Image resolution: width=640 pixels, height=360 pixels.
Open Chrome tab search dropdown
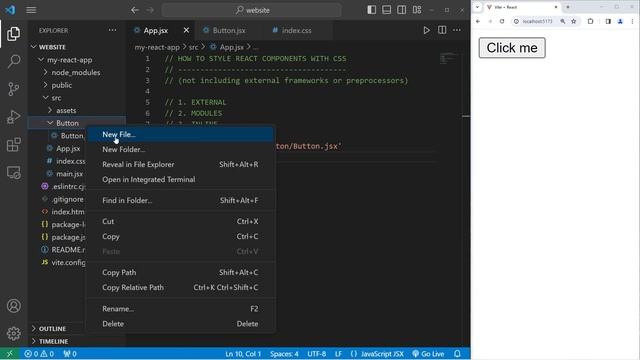pos(477,7)
